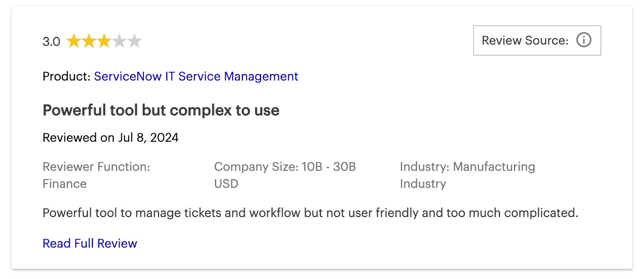644x279 pixels.
Task: Click the 'Product:' label
Action: pyautogui.click(x=66, y=76)
